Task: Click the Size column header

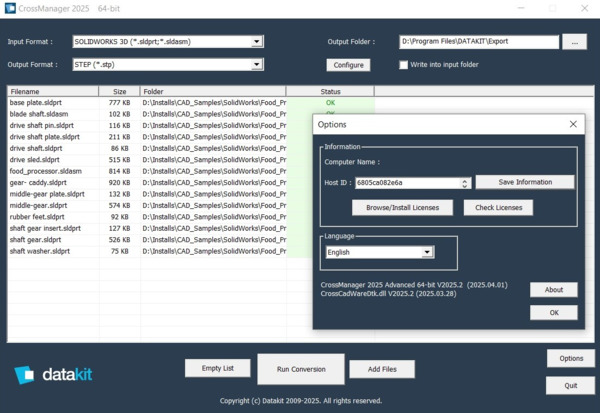Action: click(x=118, y=91)
